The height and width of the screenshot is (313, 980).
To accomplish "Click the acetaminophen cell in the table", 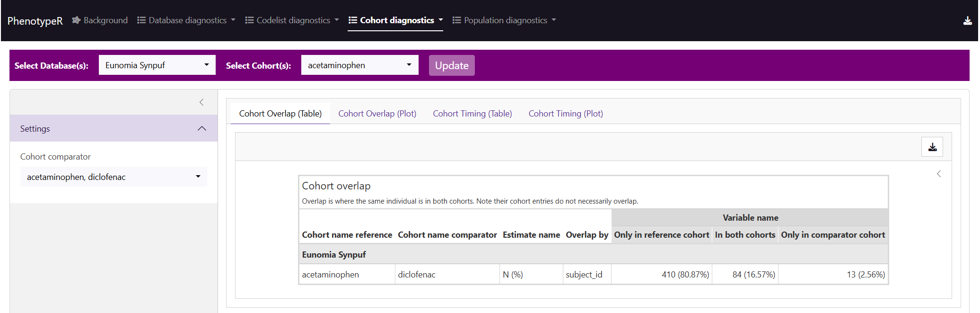I will [x=330, y=275].
